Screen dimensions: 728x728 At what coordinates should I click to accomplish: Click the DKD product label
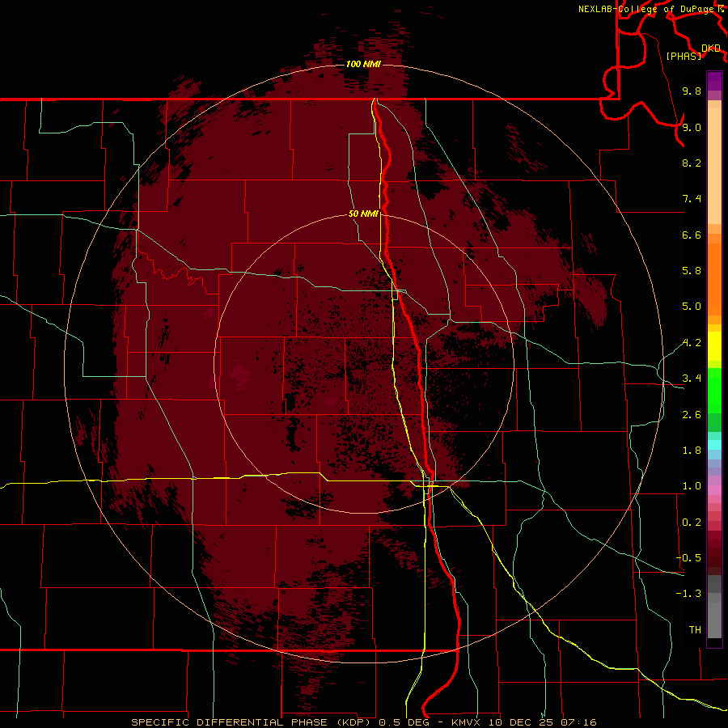[x=711, y=49]
